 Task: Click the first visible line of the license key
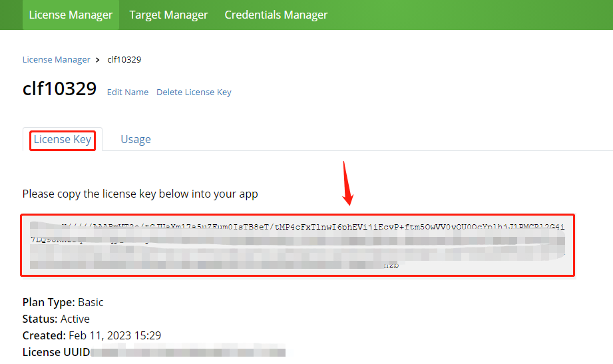coord(313,226)
